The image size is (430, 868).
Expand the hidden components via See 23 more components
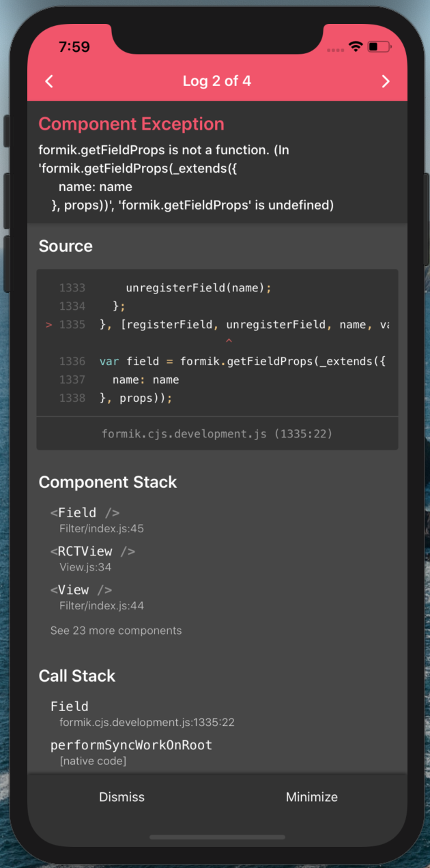(x=116, y=630)
